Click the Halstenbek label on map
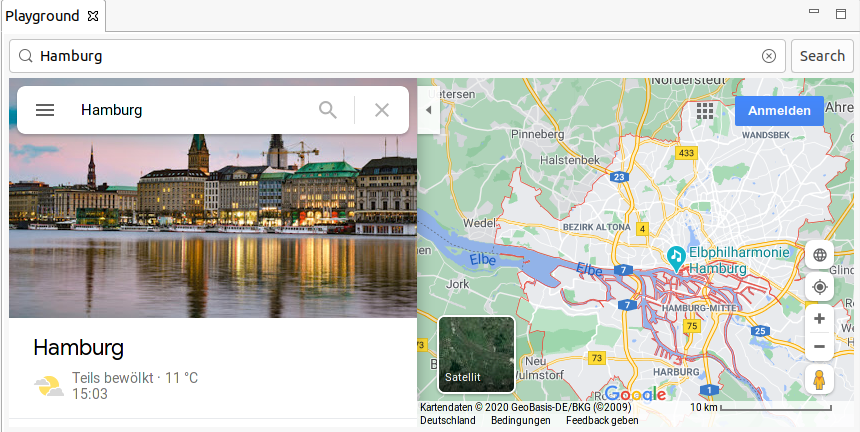 click(x=570, y=160)
